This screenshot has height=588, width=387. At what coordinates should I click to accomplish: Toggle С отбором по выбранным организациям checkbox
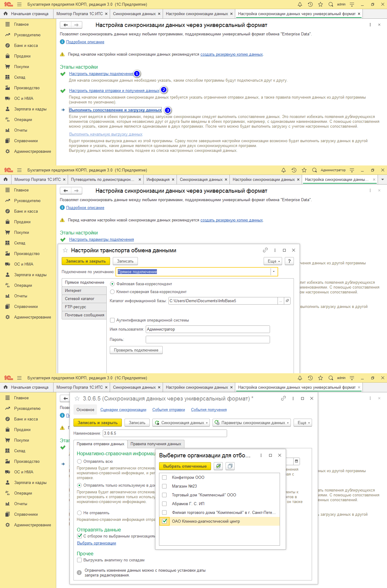(80, 536)
